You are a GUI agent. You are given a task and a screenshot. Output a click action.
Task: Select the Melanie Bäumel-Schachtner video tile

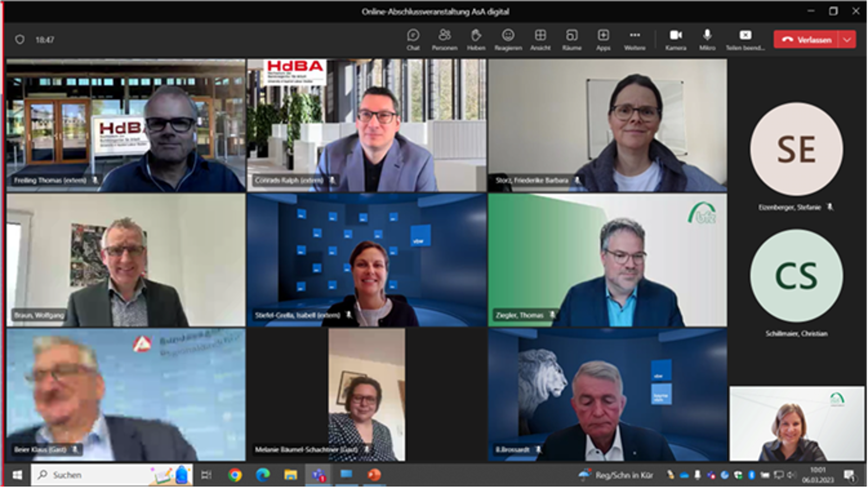click(367, 395)
